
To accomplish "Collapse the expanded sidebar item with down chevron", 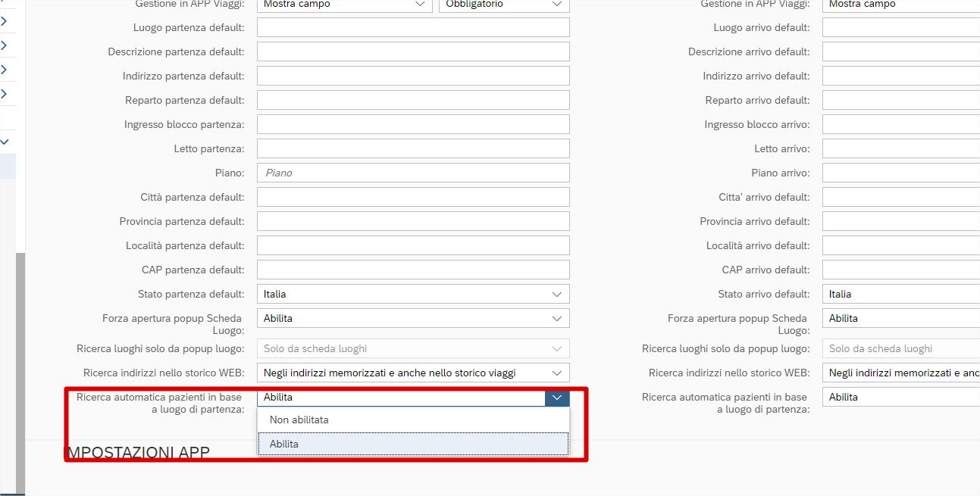I will click(5, 142).
